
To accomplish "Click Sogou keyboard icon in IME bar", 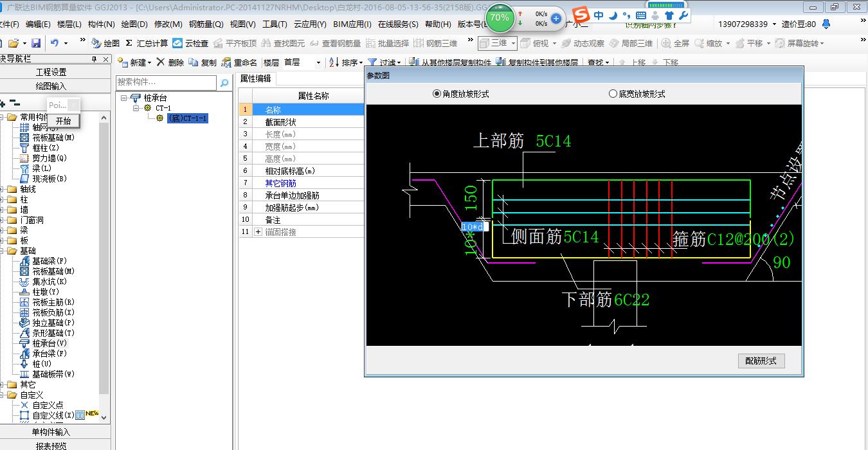I will [x=641, y=15].
